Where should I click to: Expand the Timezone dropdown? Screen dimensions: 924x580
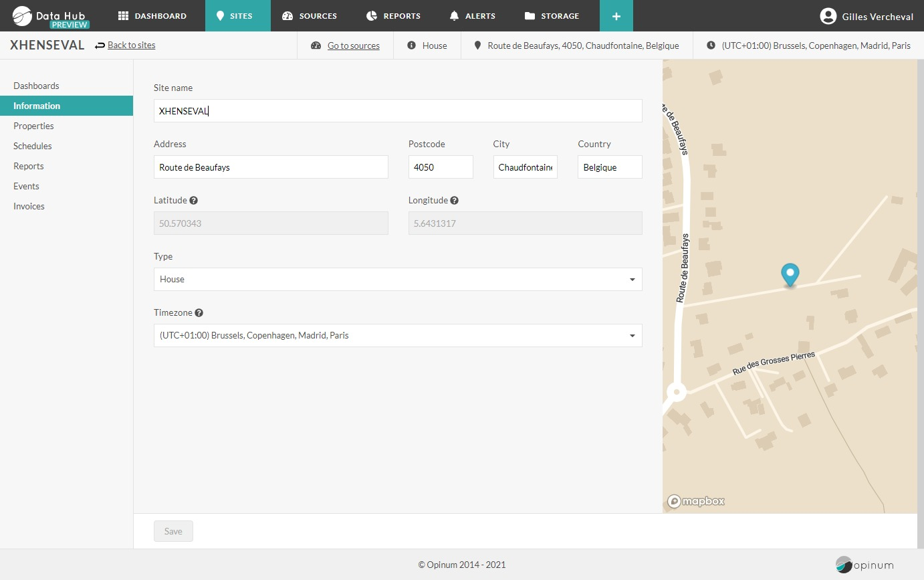point(397,336)
